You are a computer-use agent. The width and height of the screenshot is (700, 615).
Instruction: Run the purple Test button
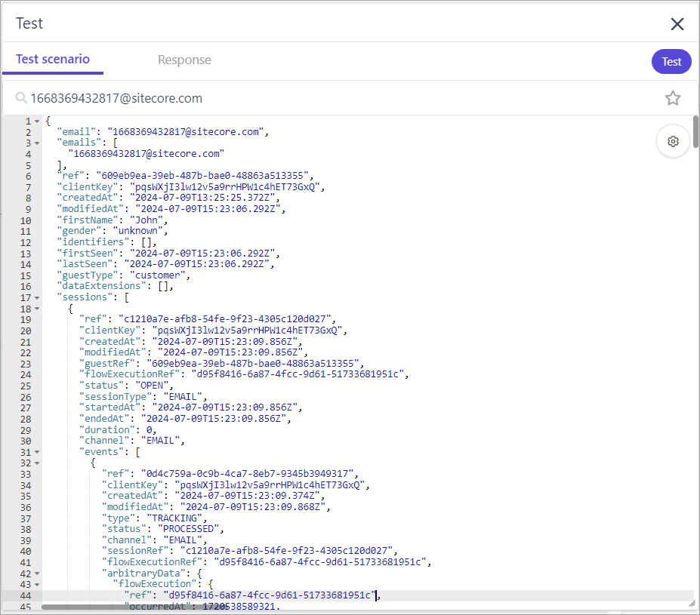point(671,62)
